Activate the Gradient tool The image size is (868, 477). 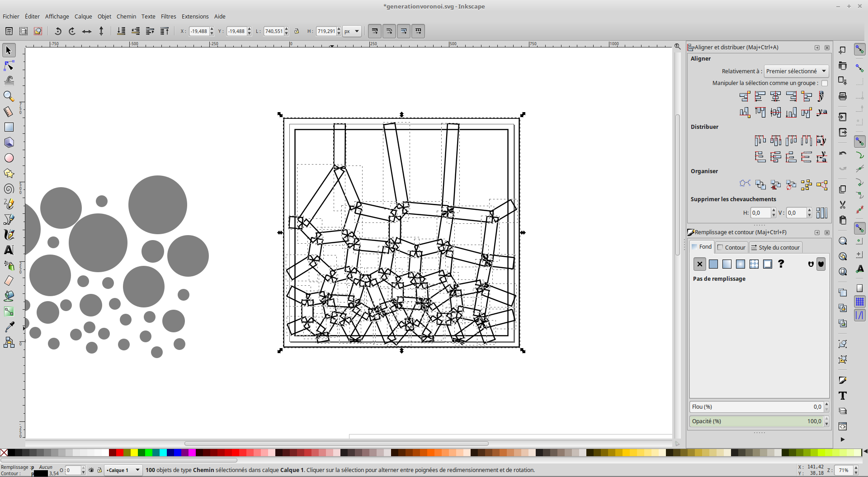click(x=9, y=312)
